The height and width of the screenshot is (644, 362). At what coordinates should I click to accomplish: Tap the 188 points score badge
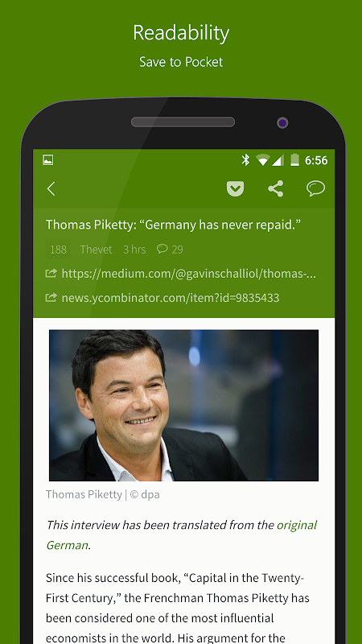point(58,250)
